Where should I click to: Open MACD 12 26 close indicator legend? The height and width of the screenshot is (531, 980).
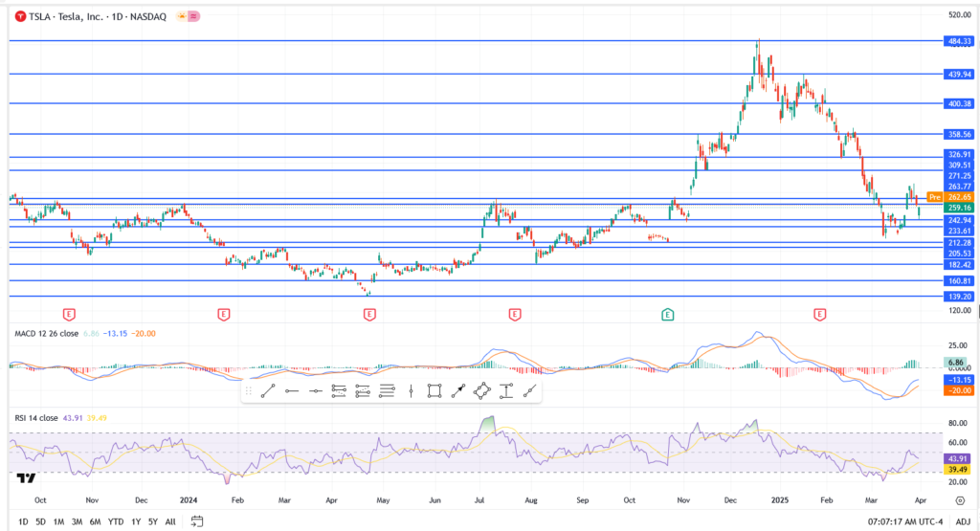click(46, 334)
